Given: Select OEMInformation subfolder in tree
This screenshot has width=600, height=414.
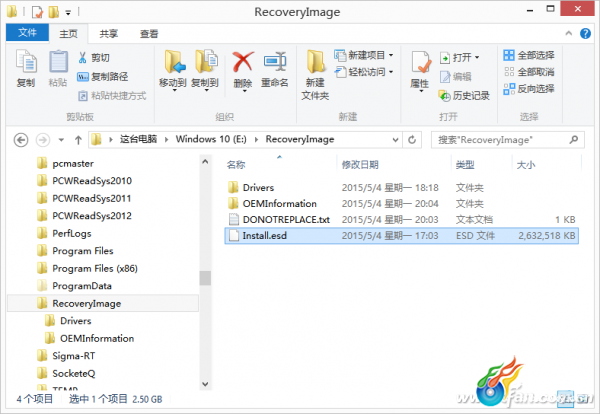Looking at the screenshot, I should [90, 338].
